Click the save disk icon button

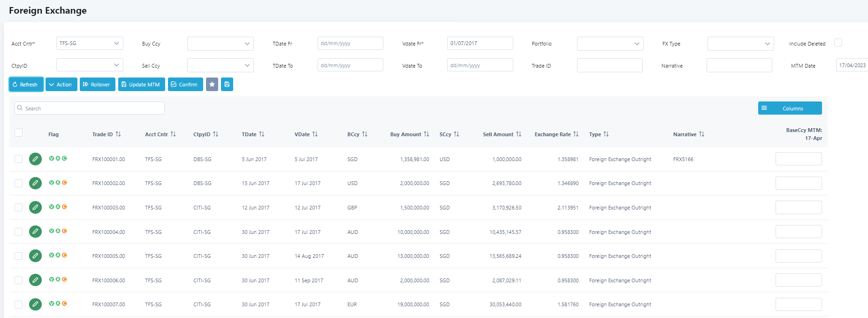(227, 85)
